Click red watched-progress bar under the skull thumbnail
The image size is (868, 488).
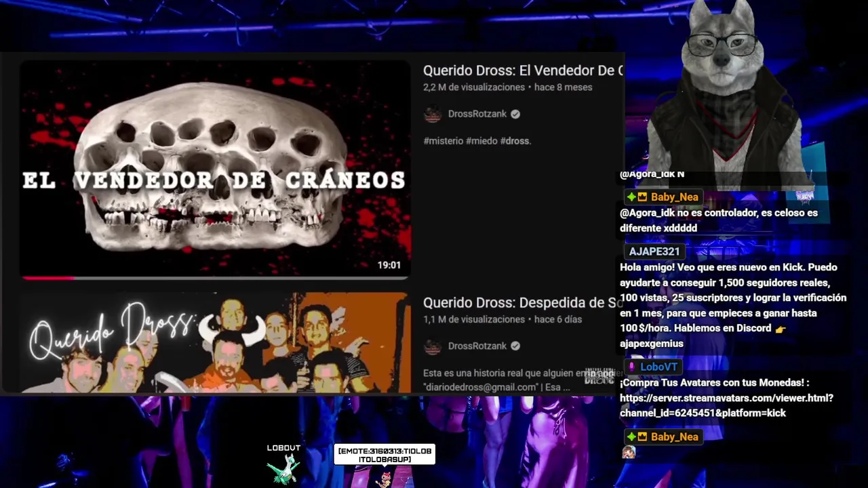[47, 277]
